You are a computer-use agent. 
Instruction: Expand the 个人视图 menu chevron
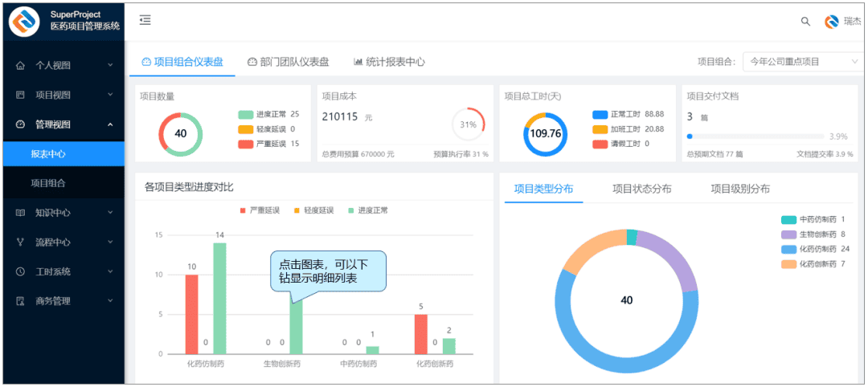coord(110,66)
